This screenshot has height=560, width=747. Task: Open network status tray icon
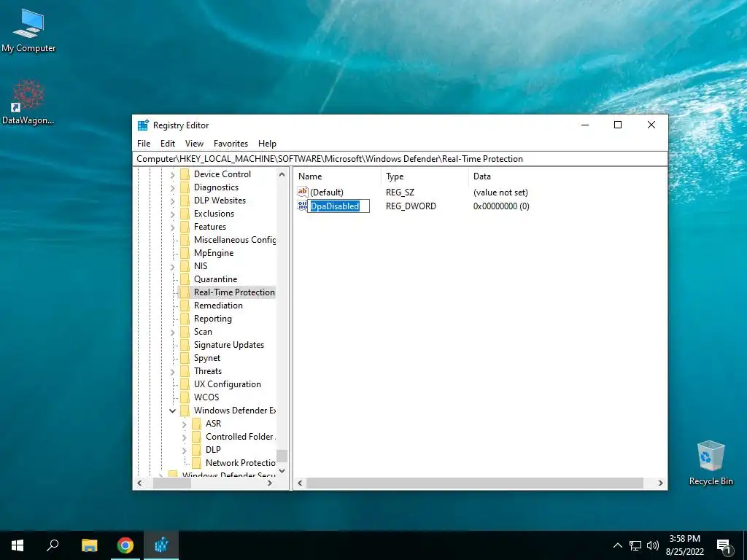tap(635, 545)
